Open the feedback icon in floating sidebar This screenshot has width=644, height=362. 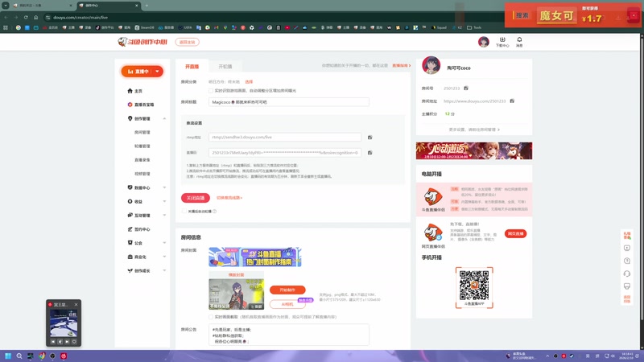[x=627, y=286]
